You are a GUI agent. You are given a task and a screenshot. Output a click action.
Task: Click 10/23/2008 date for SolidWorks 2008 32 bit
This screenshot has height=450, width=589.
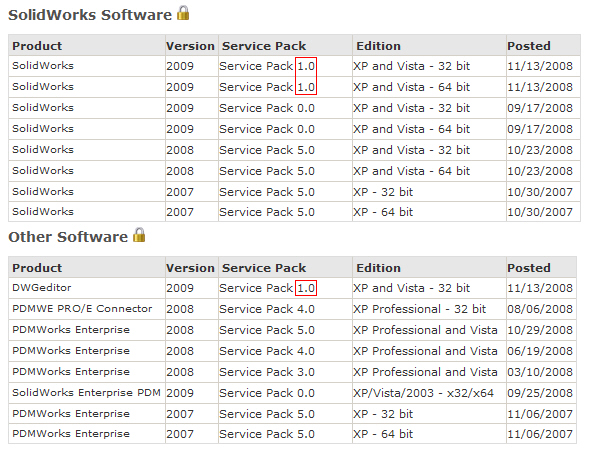point(540,150)
